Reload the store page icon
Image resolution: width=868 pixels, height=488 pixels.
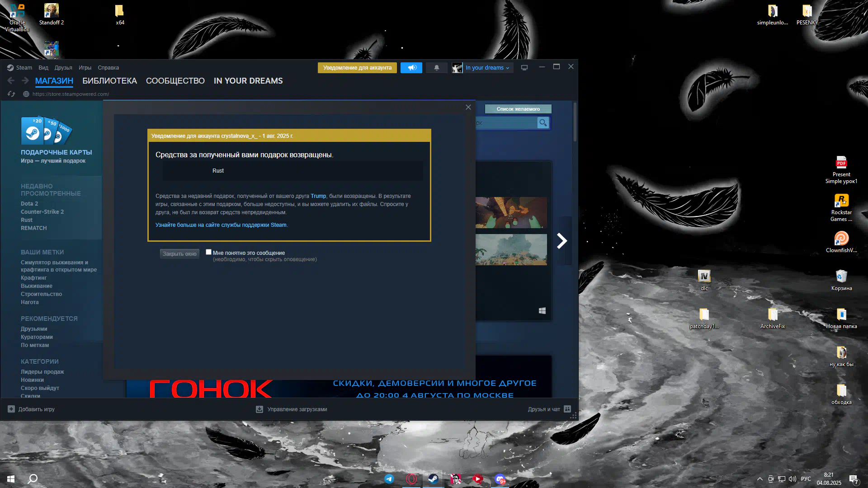11,94
